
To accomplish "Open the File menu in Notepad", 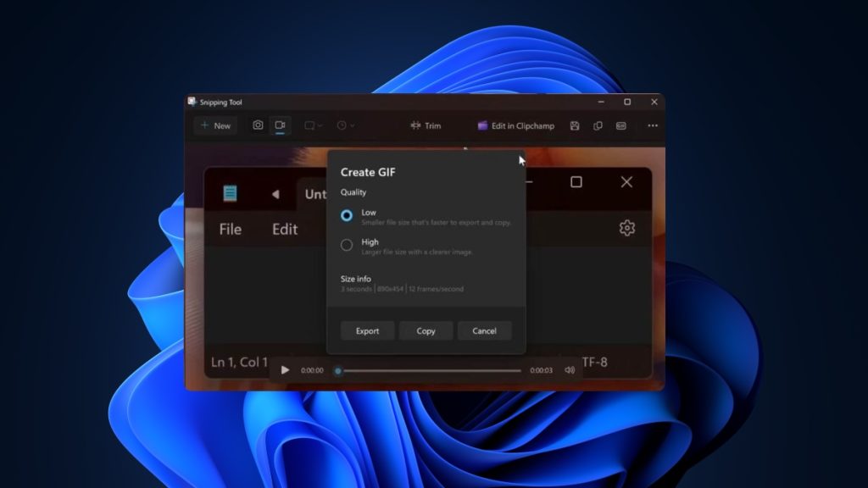I will point(229,229).
